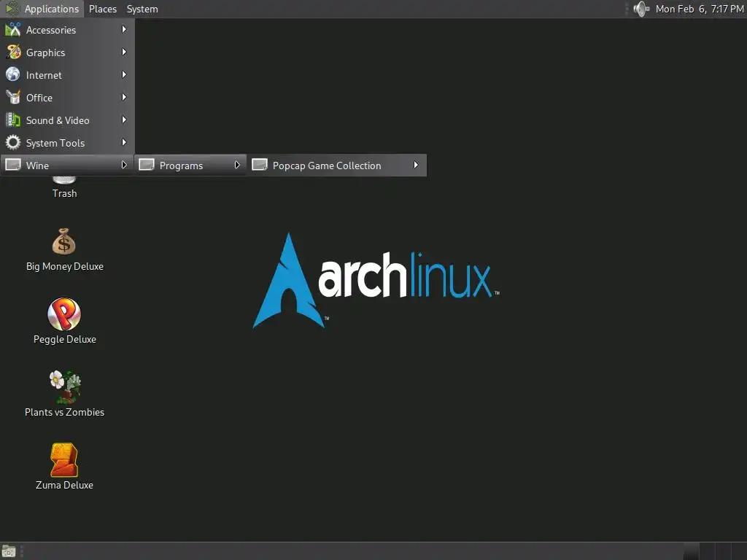
Task: Expand the Wine submenu arrow
Action: point(124,165)
